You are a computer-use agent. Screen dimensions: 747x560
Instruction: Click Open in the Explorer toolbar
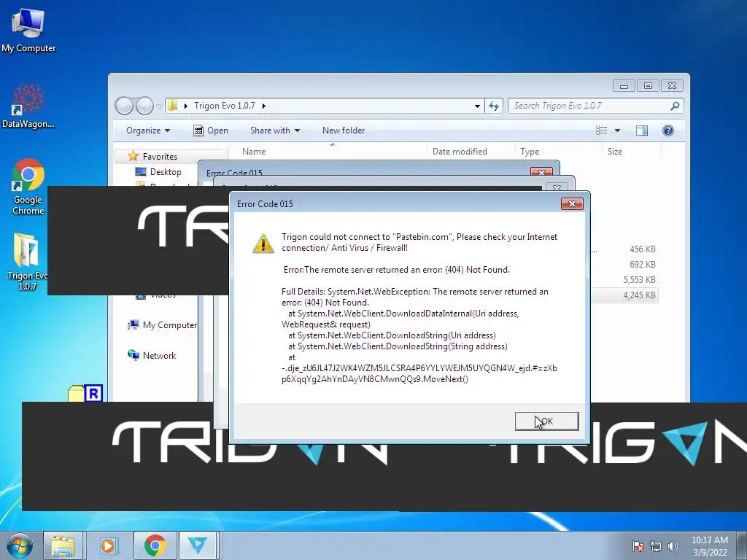pos(211,131)
